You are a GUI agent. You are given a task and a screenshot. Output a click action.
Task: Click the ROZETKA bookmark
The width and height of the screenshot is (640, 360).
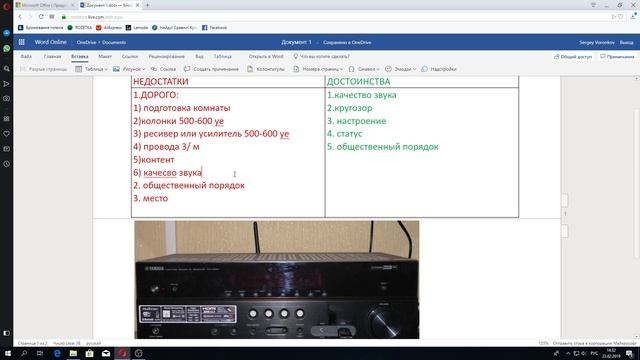click(x=80, y=27)
